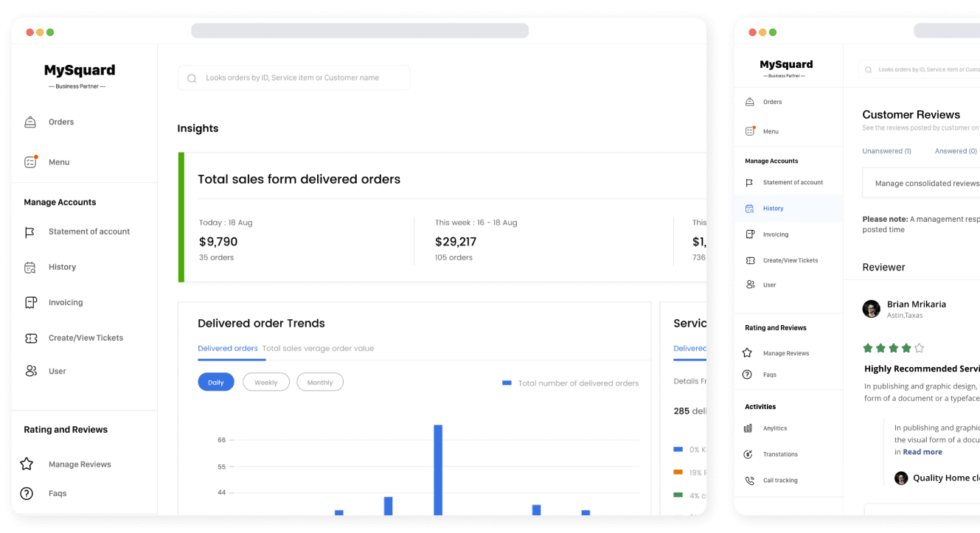The width and height of the screenshot is (980, 533).
Task: Open the User account icon
Action: point(29,371)
